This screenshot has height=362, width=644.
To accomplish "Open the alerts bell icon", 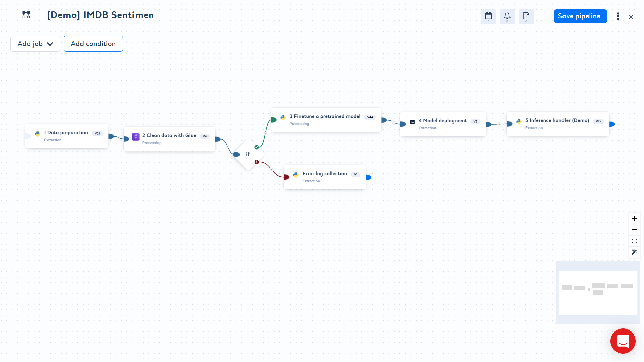I will click(x=507, y=17).
